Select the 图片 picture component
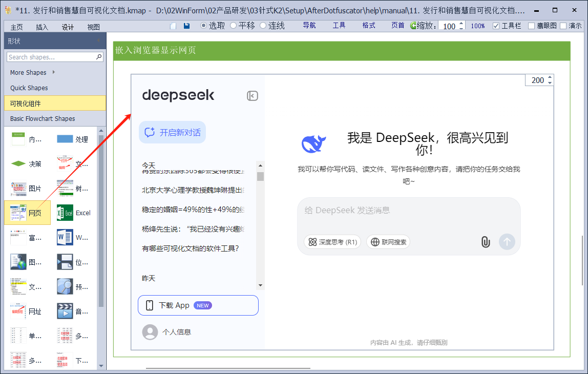Screen dimensions: 588x374 click(26, 189)
